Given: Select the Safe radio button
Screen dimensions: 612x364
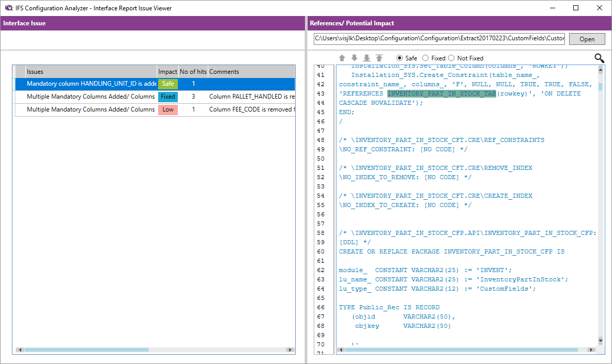Looking at the screenshot, I should point(400,58).
